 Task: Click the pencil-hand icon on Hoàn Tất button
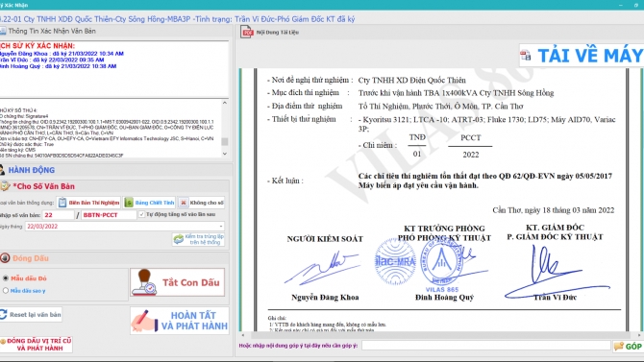click(x=144, y=321)
